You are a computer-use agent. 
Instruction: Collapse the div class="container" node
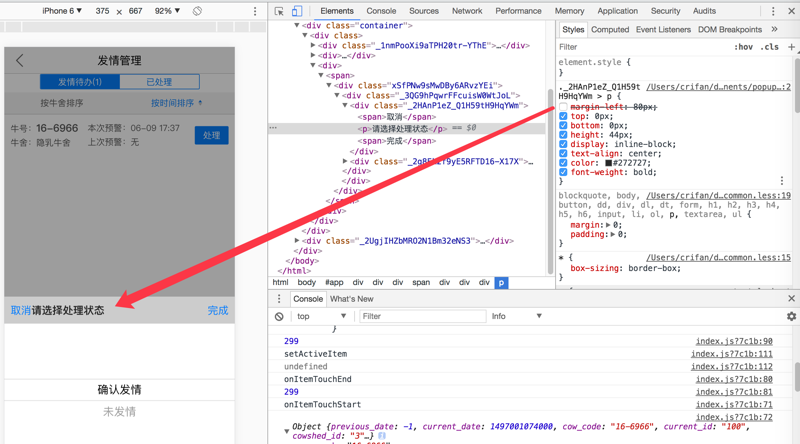296,25
